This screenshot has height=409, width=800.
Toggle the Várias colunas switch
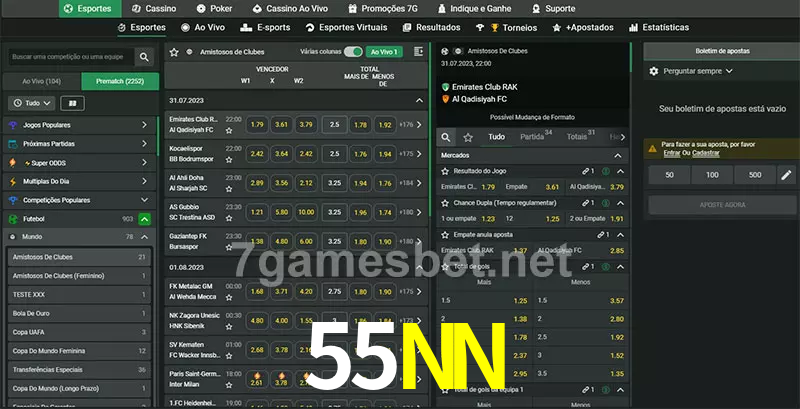pyautogui.click(x=353, y=51)
